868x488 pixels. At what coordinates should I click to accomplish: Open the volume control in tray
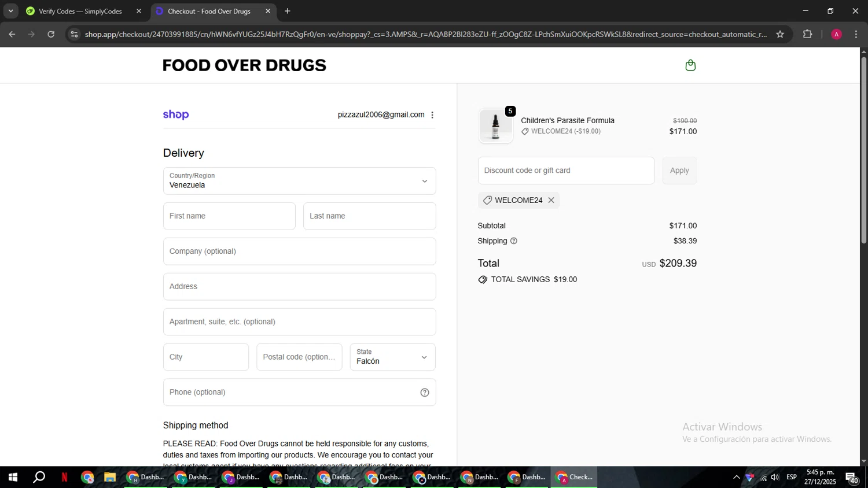click(775, 477)
